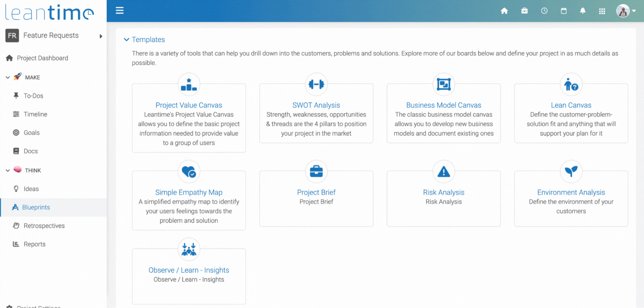The height and width of the screenshot is (308, 644).
Task: Open Risk Analysis title link
Action: tap(444, 192)
